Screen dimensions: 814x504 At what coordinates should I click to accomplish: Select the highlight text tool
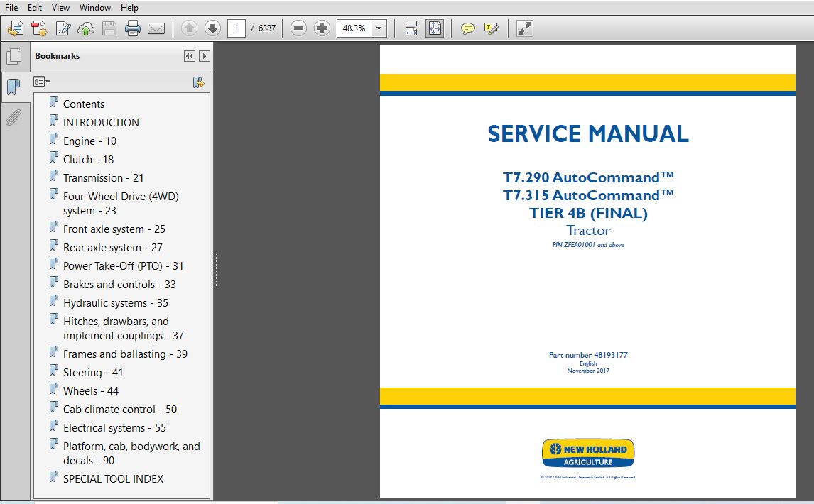(491, 28)
